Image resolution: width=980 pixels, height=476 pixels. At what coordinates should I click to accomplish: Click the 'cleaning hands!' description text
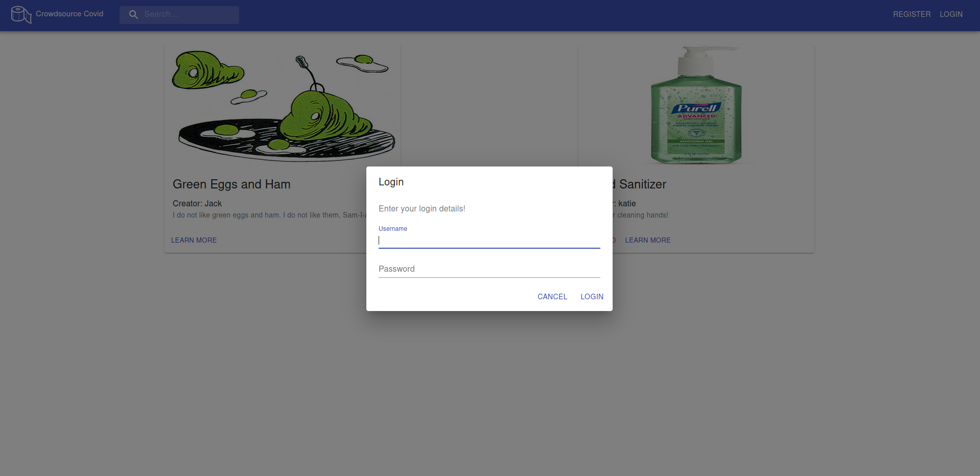(x=641, y=215)
